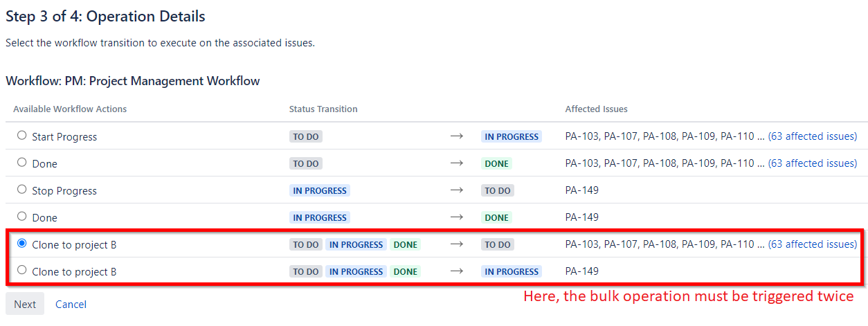Image resolution: width=868 pixels, height=326 pixels.
Task: Click the Start Progress action label
Action: click(64, 137)
